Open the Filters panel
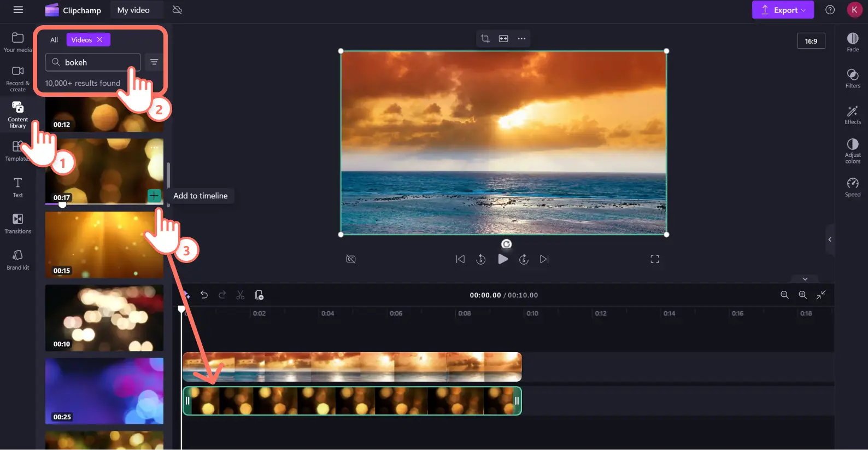Image resolution: width=868 pixels, height=450 pixels. coord(853,78)
